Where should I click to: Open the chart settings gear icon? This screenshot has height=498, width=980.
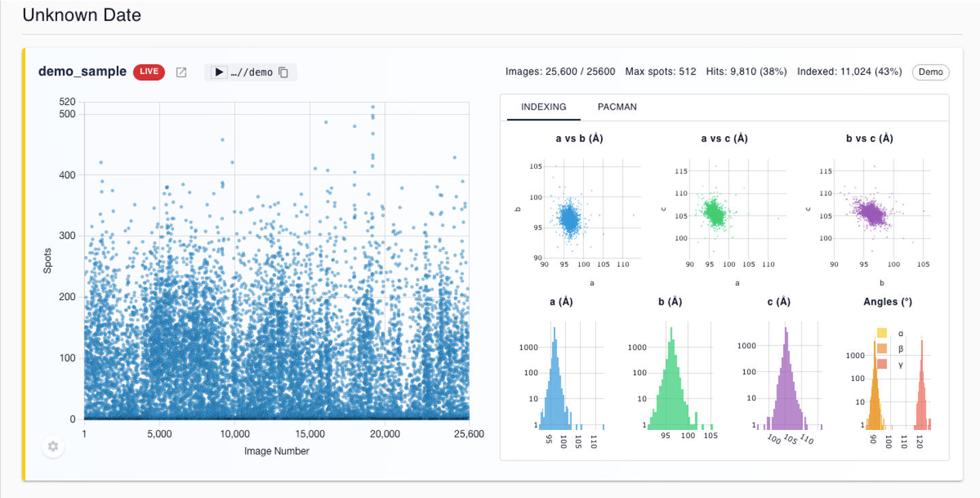click(53, 447)
